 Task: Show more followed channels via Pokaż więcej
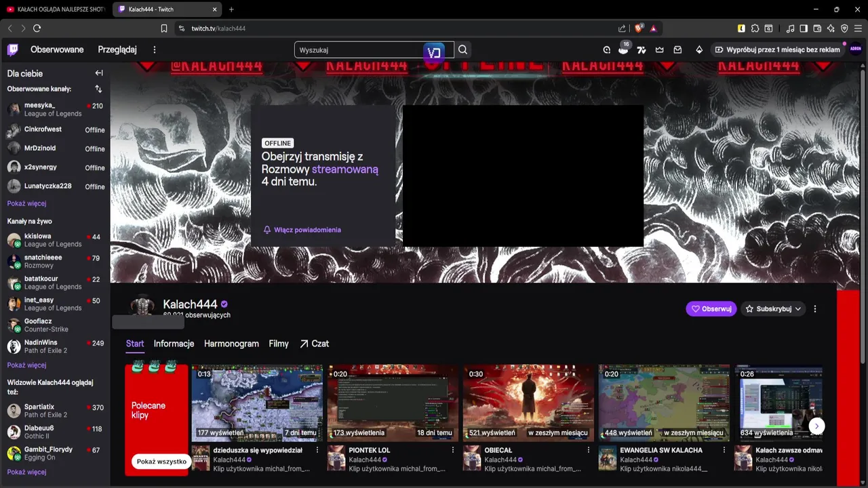27,203
